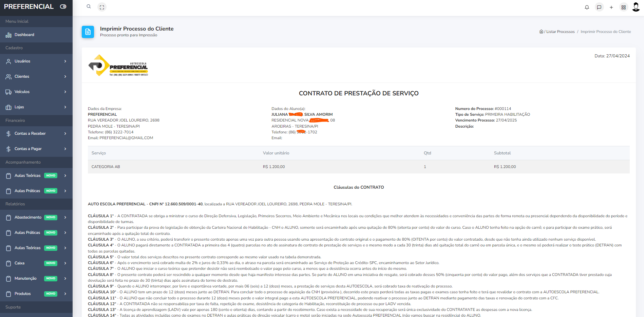Open the notifications bell
Image resolution: width=644 pixels, height=317 pixels.
587,7
